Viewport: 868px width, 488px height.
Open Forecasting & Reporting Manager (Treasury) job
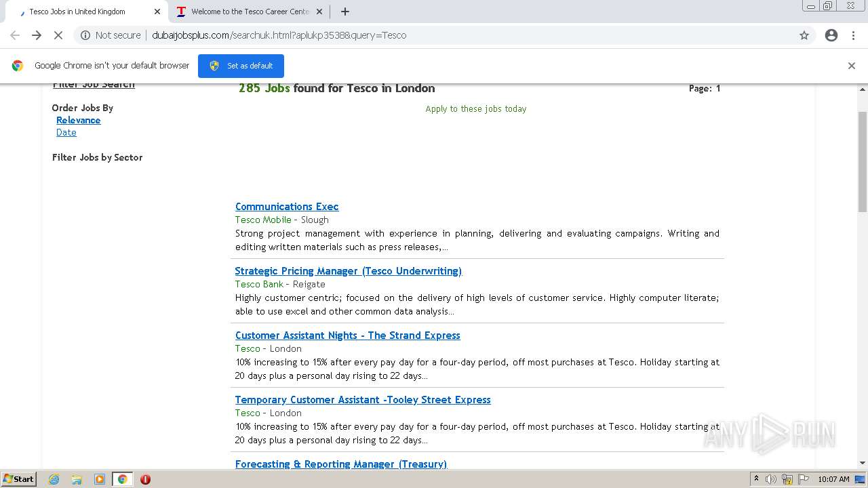(x=341, y=464)
